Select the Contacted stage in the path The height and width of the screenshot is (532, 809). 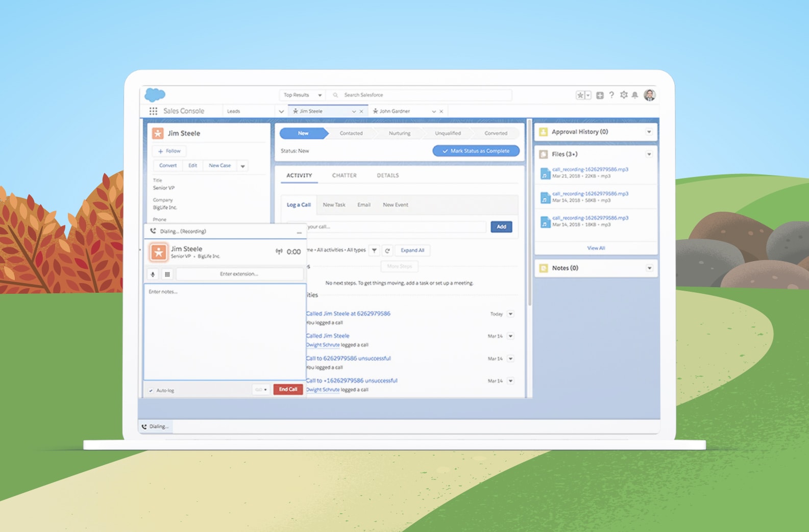point(351,134)
